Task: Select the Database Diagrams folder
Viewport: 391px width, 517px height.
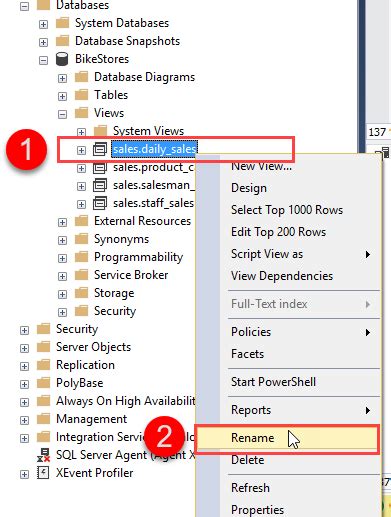Action: pyautogui.click(x=144, y=77)
